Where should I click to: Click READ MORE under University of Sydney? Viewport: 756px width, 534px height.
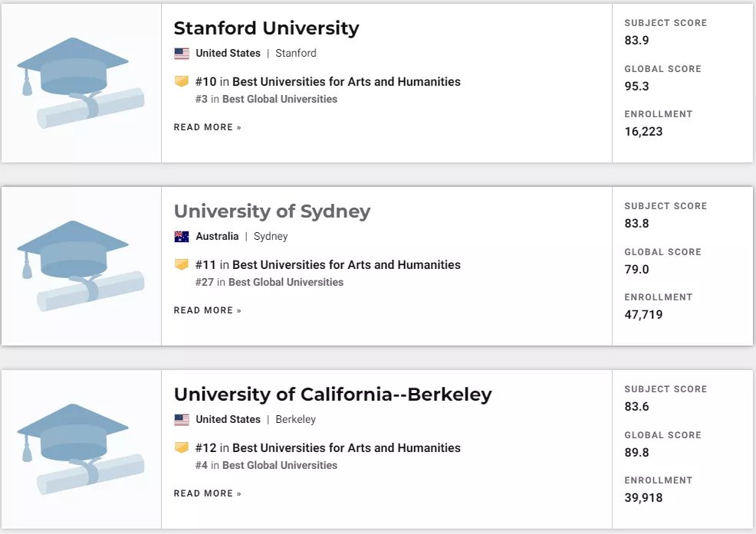pyautogui.click(x=207, y=310)
